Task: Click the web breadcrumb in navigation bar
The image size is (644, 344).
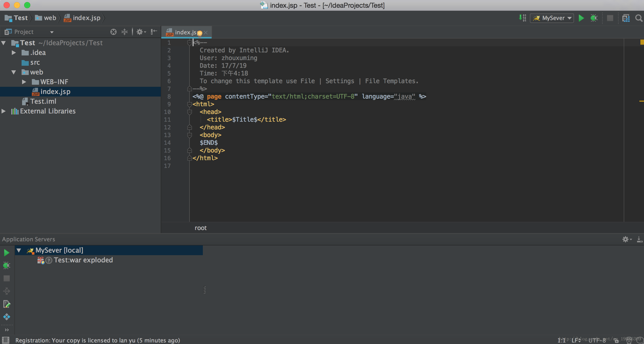Action: (x=49, y=18)
